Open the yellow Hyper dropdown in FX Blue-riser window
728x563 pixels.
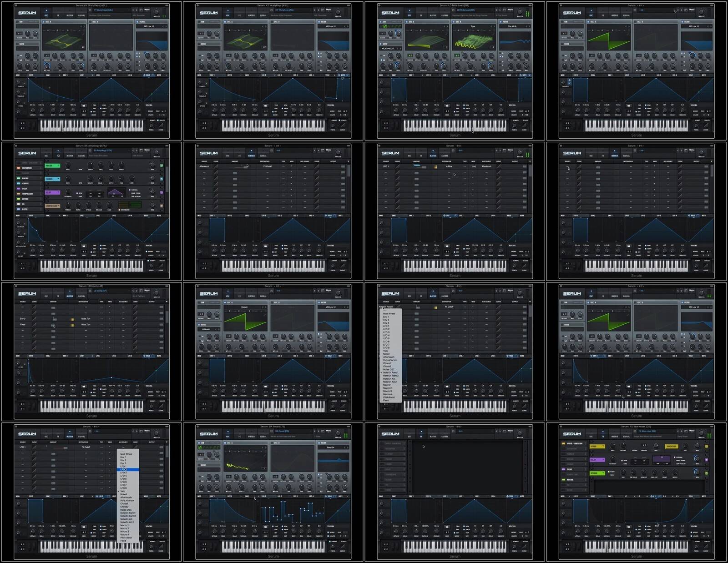(x=597, y=447)
